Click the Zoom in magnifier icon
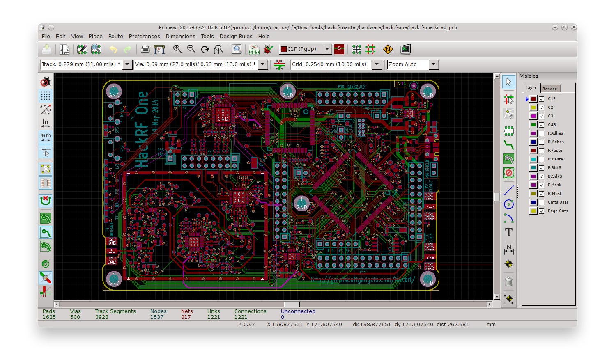This screenshot has height=364, width=616. tap(177, 49)
